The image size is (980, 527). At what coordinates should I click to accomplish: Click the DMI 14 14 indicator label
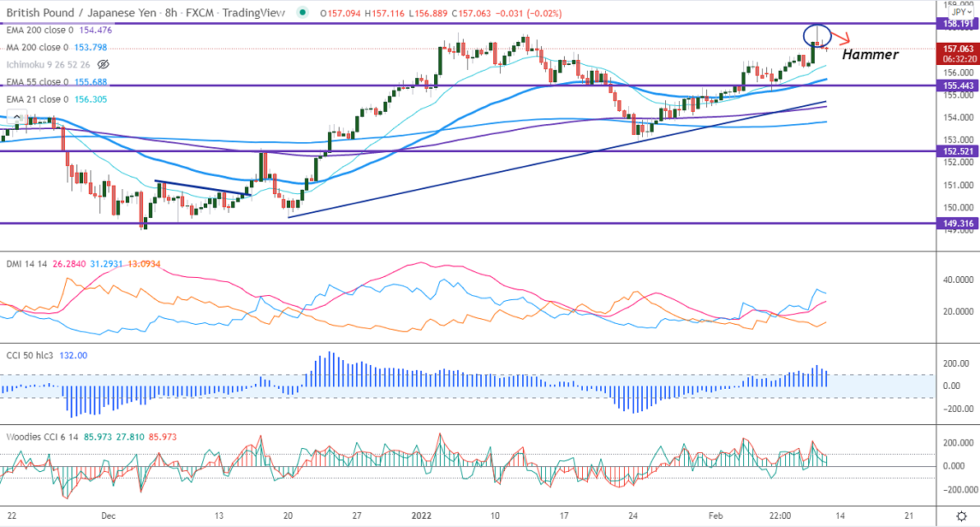pyautogui.click(x=27, y=264)
